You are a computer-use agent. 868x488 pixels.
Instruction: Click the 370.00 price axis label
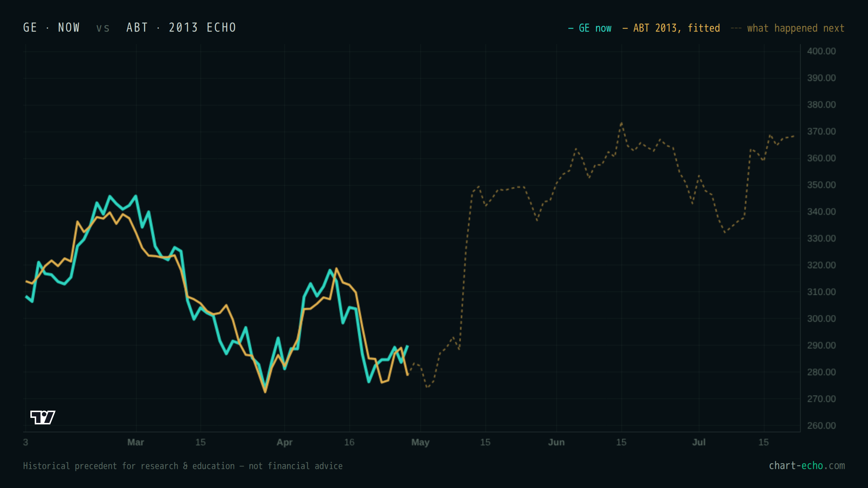(x=821, y=131)
